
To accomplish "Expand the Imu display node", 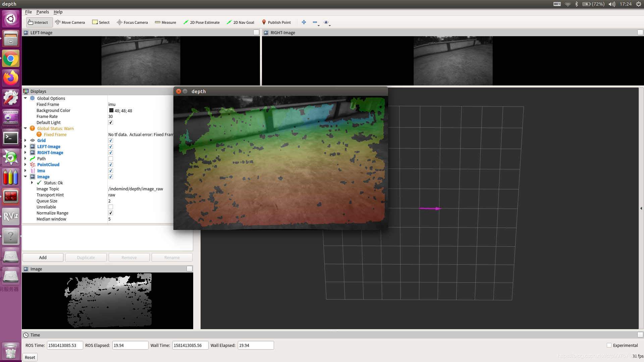I will [25, 171].
